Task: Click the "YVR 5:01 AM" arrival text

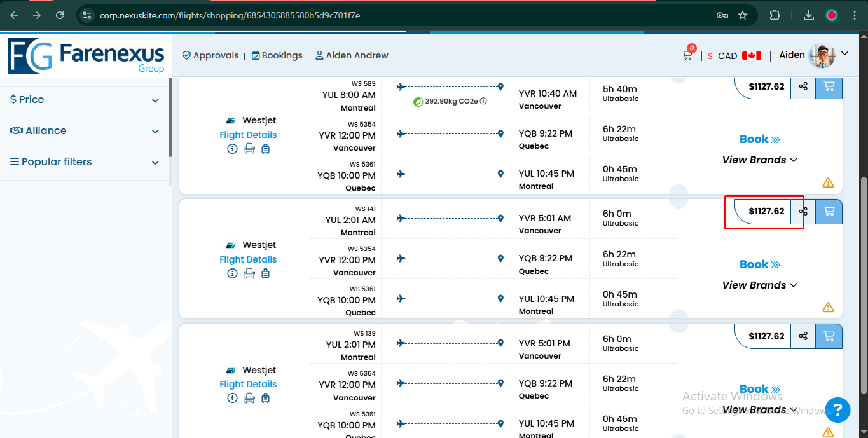Action: (545, 218)
